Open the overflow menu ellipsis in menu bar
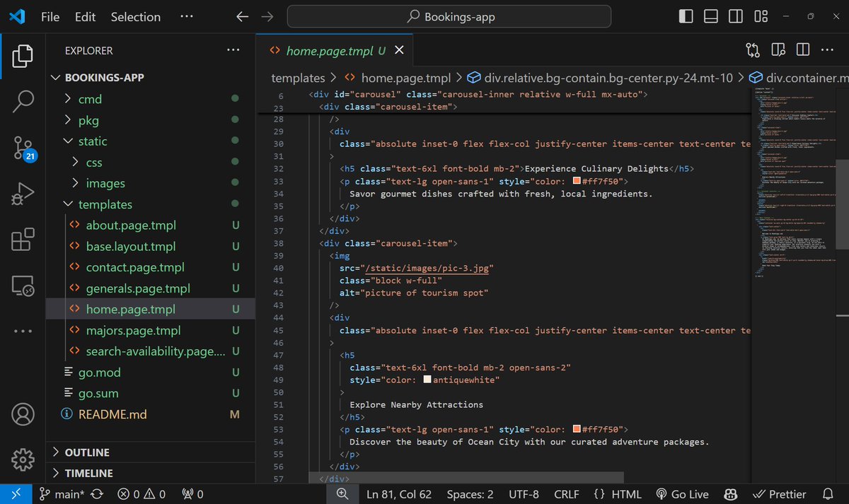This screenshot has width=849, height=504. coord(187,17)
